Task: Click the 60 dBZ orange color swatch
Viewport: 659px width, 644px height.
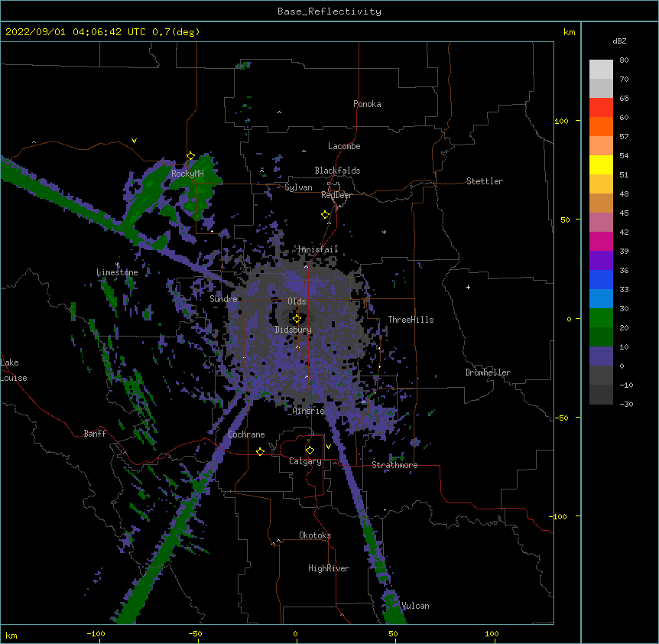Action: pos(601,126)
